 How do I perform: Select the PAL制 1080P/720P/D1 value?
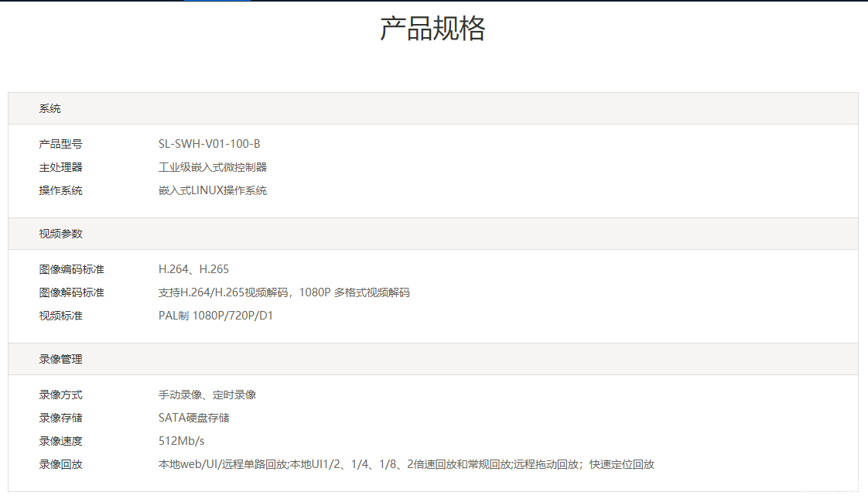216,316
